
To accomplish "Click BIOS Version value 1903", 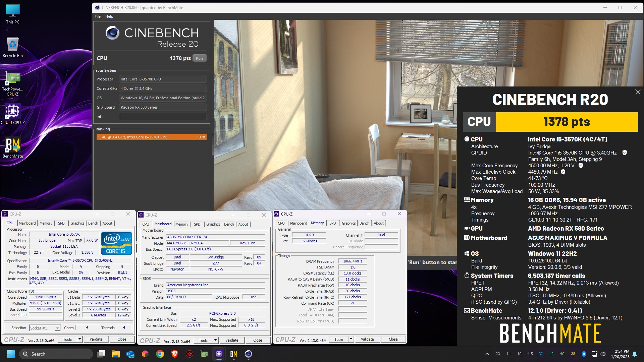I will click(x=216, y=291).
